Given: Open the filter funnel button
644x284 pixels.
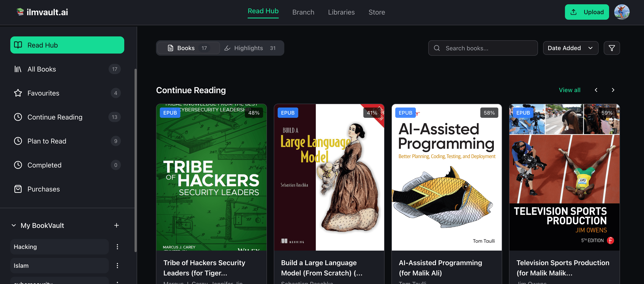Looking at the screenshot, I should [611, 48].
